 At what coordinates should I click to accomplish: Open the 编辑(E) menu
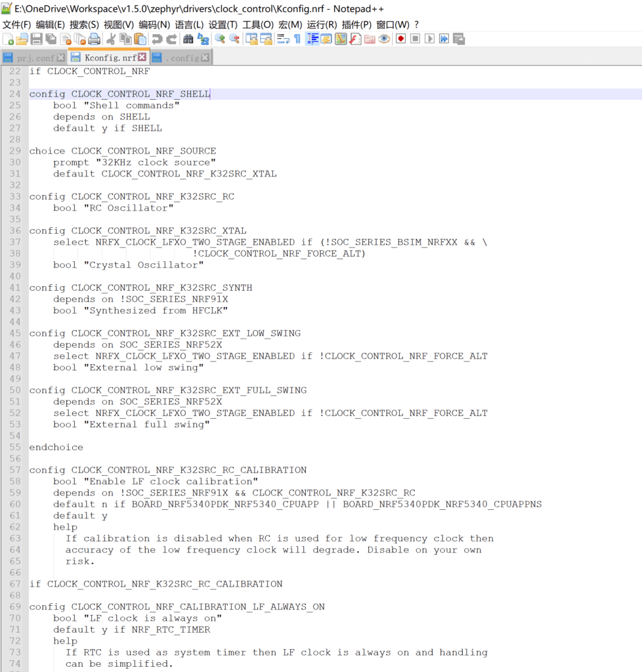(51, 25)
